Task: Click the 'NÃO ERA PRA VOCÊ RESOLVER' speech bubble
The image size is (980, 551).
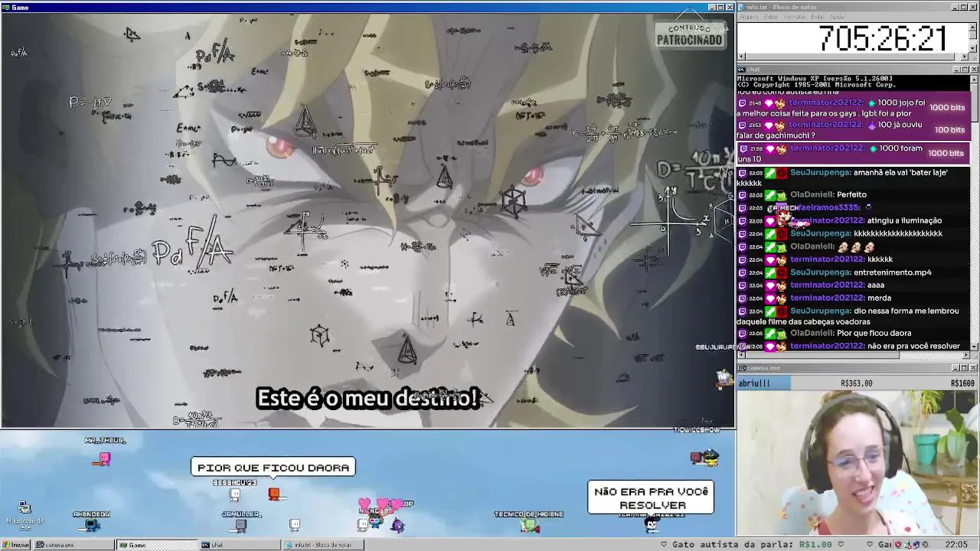Action: pos(652,498)
